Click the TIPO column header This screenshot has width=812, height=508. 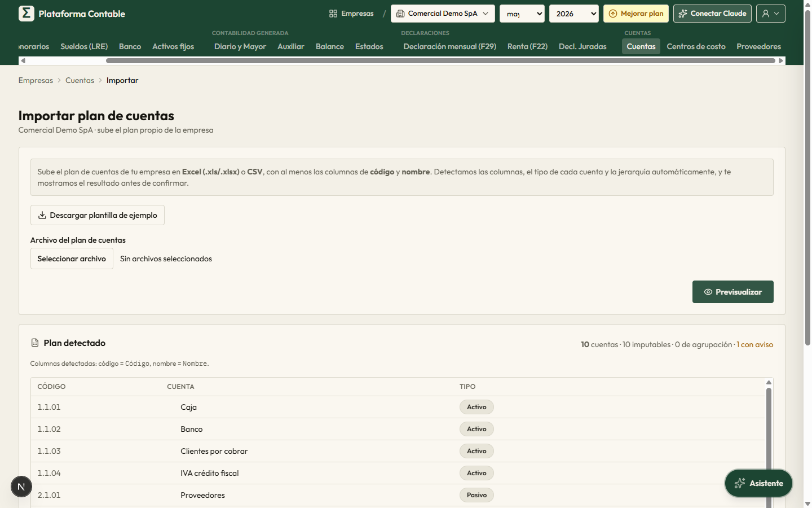pos(467,387)
